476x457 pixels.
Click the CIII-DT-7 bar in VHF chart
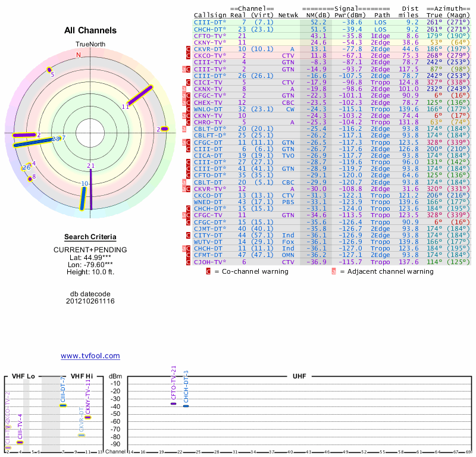pos(63,405)
